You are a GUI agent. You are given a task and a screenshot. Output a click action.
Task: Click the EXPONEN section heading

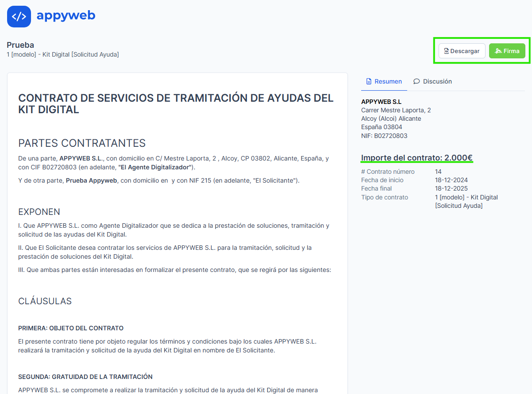pos(39,212)
